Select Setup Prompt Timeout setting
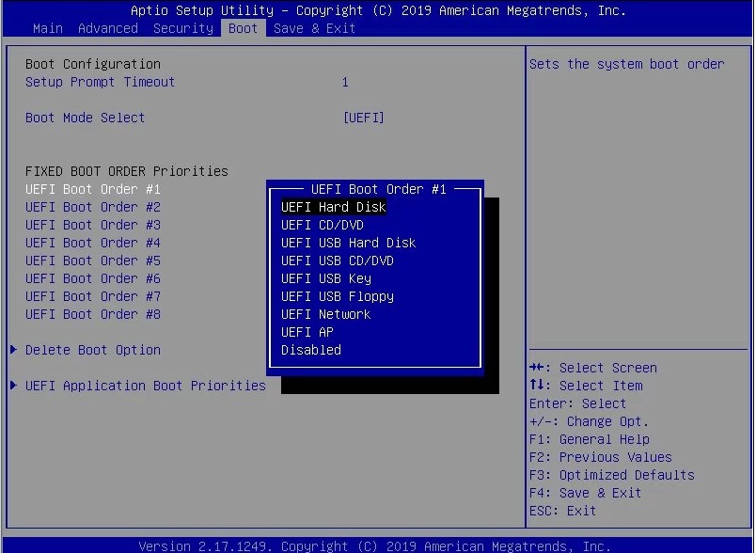Image resolution: width=756 pixels, height=553 pixels. pos(100,82)
